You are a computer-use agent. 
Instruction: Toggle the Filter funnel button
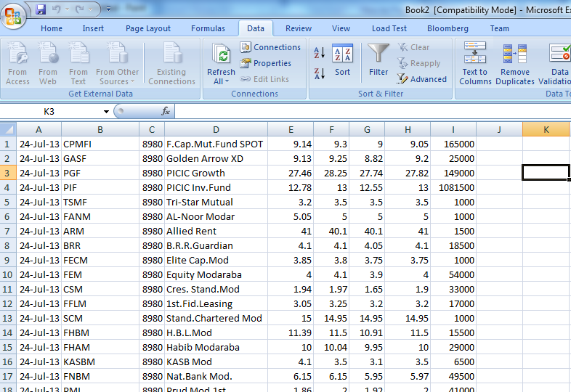click(x=378, y=61)
